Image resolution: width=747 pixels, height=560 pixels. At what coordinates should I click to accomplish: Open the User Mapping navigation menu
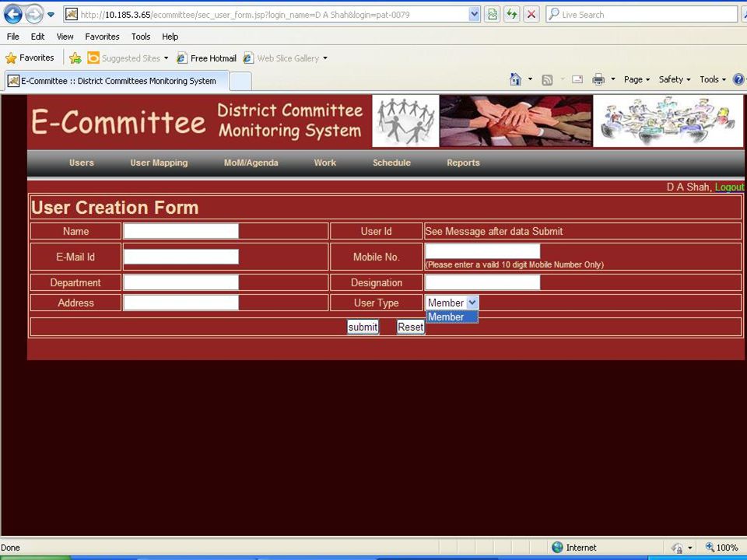click(159, 163)
